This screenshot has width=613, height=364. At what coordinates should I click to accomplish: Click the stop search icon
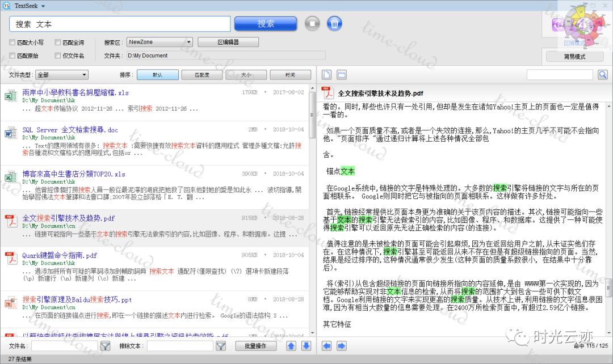click(313, 23)
